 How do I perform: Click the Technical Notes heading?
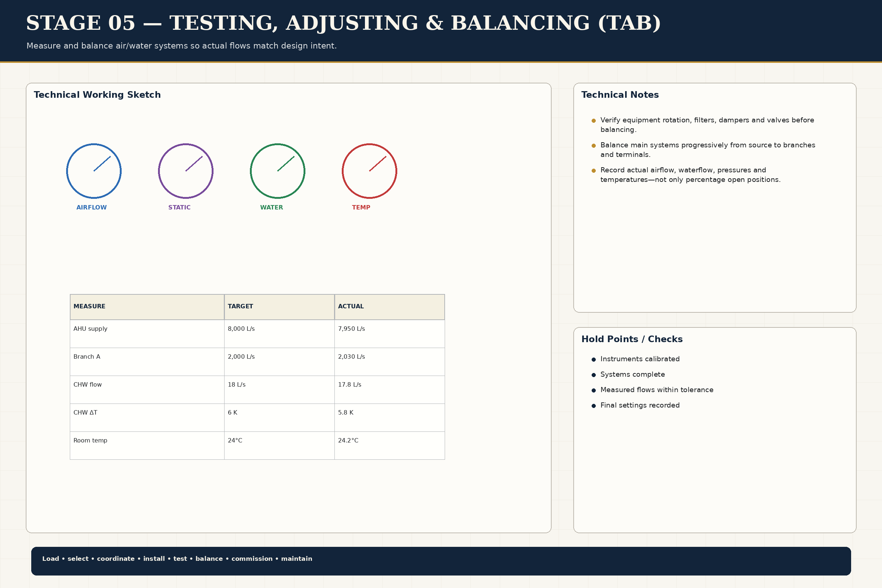coord(620,95)
